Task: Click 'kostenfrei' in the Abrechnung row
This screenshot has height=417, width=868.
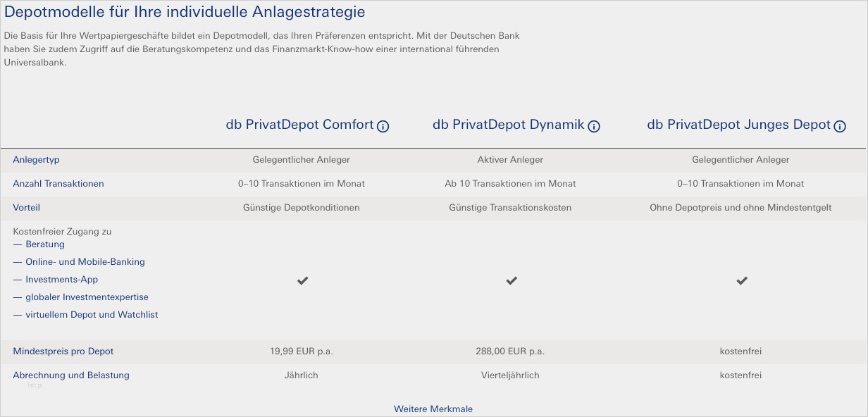Action: pos(740,375)
